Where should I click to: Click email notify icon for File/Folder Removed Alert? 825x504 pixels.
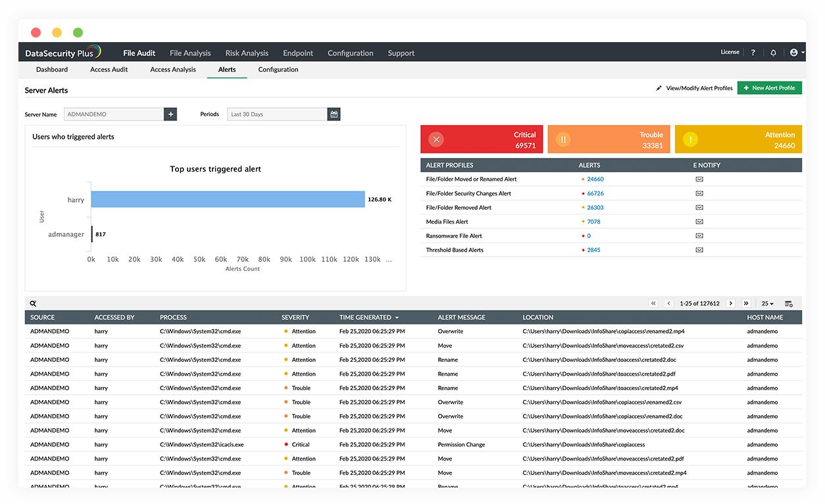pyautogui.click(x=699, y=207)
